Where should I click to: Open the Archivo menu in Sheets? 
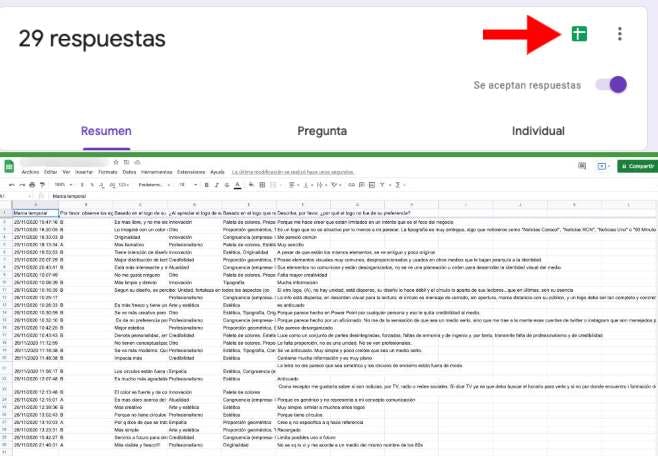[x=30, y=171]
